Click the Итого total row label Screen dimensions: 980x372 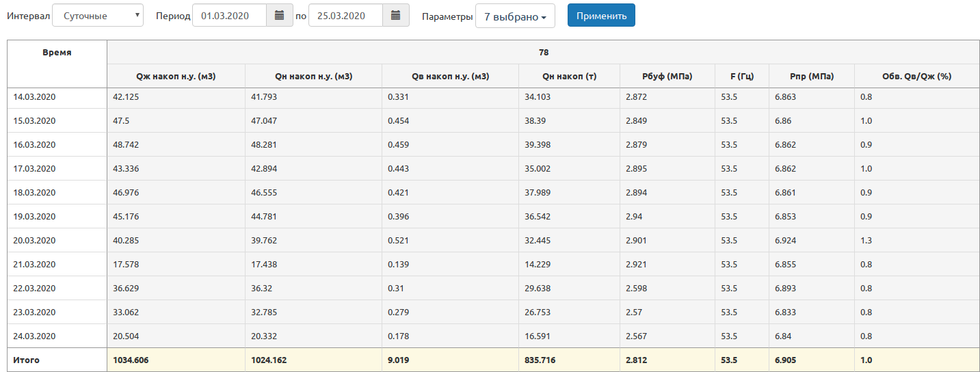tap(26, 360)
